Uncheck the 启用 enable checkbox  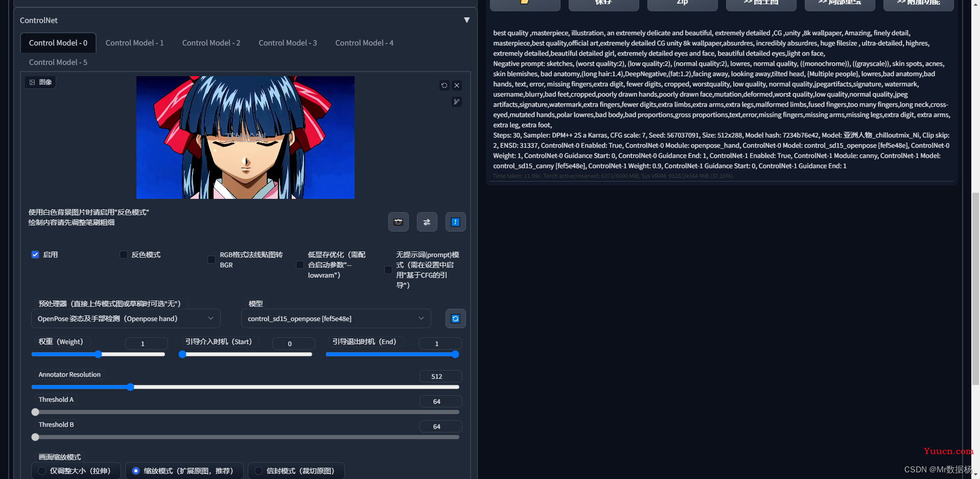click(x=35, y=255)
